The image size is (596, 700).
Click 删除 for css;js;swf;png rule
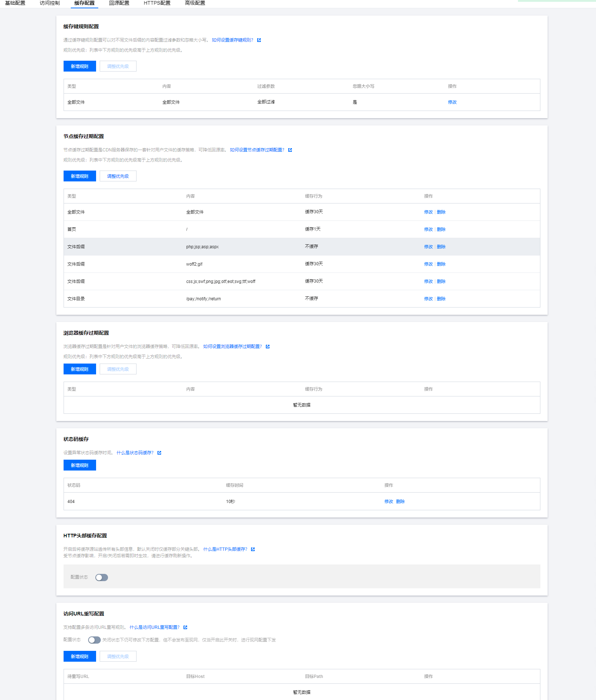tap(441, 282)
